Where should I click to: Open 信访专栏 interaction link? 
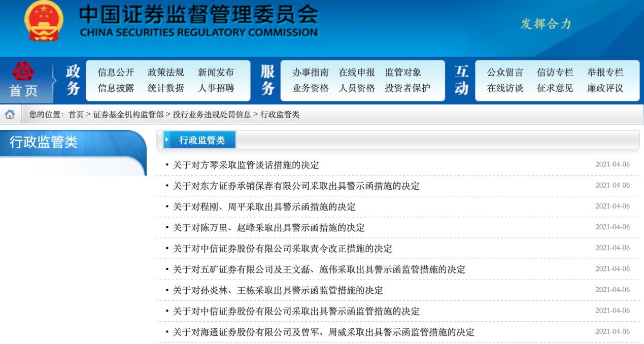point(555,73)
